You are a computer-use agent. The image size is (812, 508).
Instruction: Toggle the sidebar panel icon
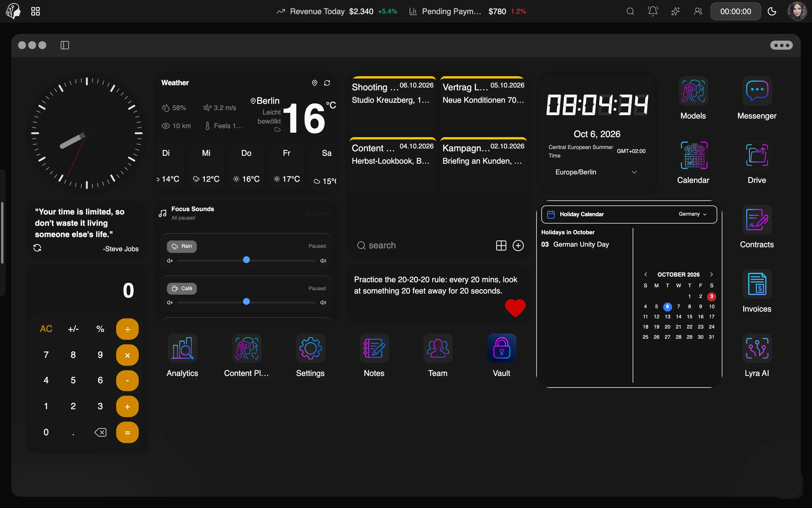click(x=65, y=45)
